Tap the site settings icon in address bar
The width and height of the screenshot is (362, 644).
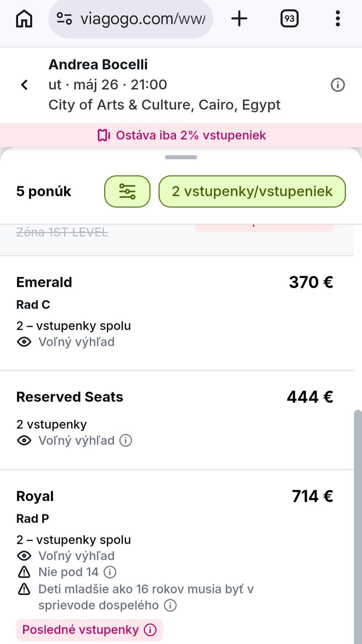(64, 19)
